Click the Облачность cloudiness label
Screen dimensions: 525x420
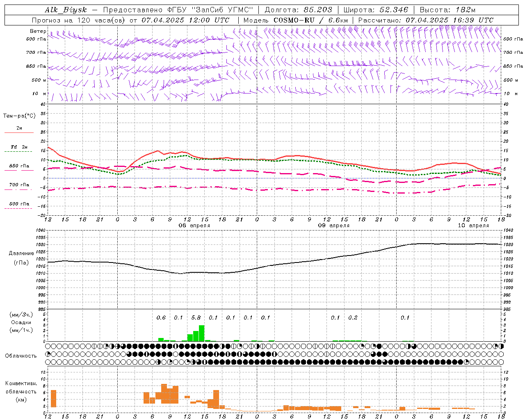pos(21,356)
